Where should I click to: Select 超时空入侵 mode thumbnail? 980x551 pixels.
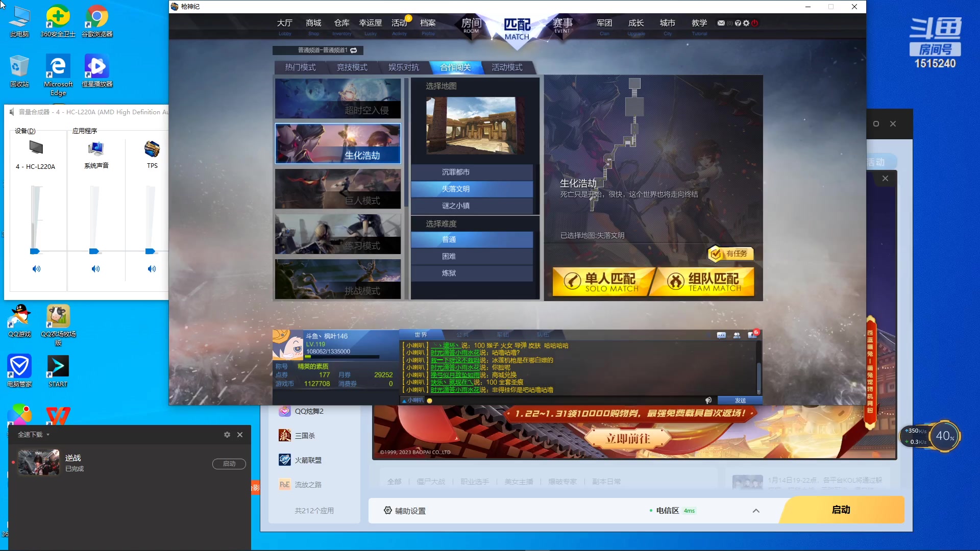[338, 98]
